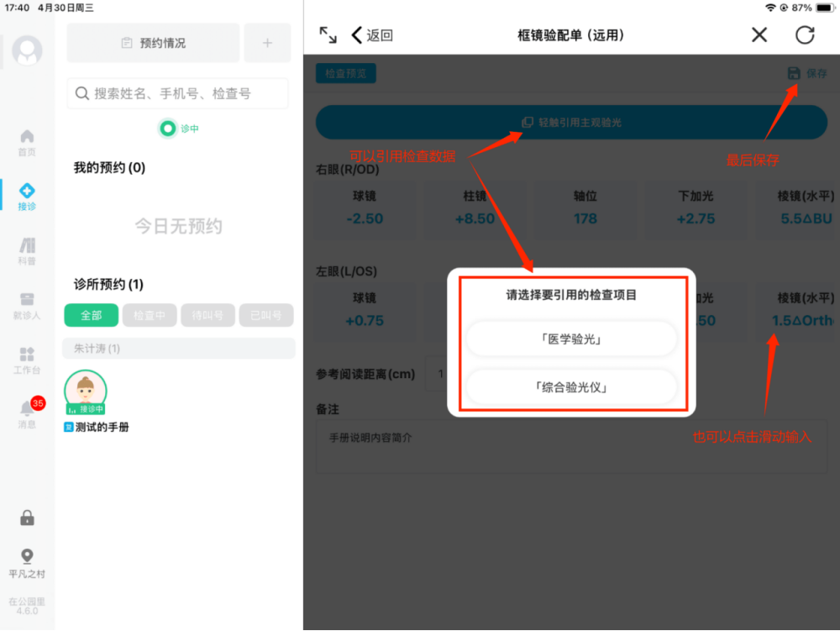Open the 科普 sidebar section
Screen dimensions: 840x631
pos(27,250)
